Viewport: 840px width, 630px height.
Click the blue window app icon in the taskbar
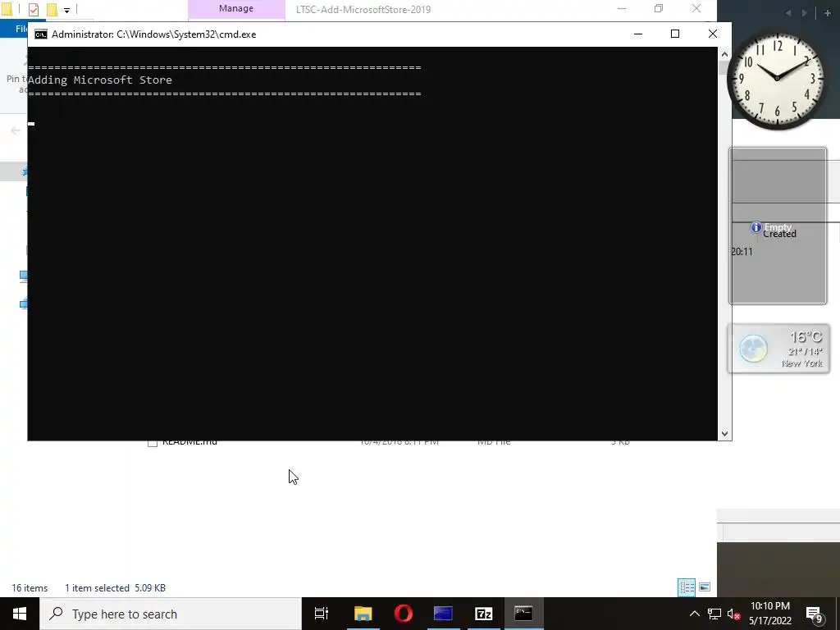coord(443,614)
